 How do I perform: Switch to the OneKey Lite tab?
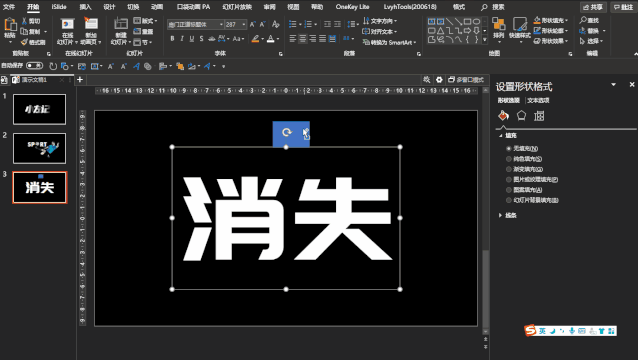pos(352,7)
